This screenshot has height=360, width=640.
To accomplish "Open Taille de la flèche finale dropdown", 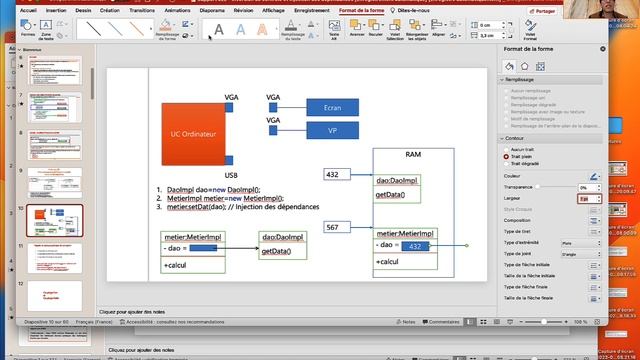I will click(595, 299).
